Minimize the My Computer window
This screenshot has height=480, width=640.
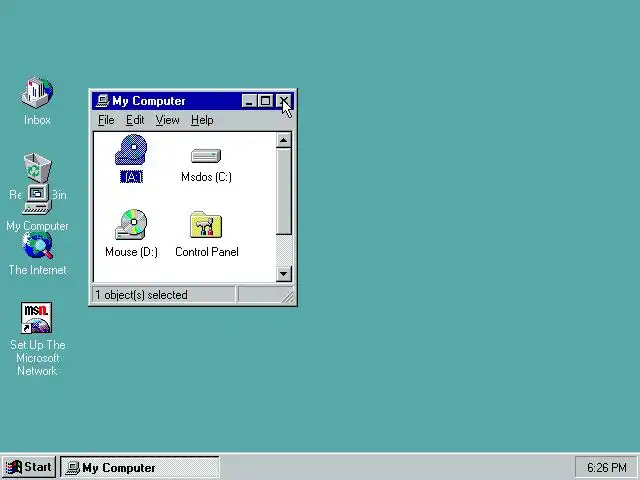(249, 101)
